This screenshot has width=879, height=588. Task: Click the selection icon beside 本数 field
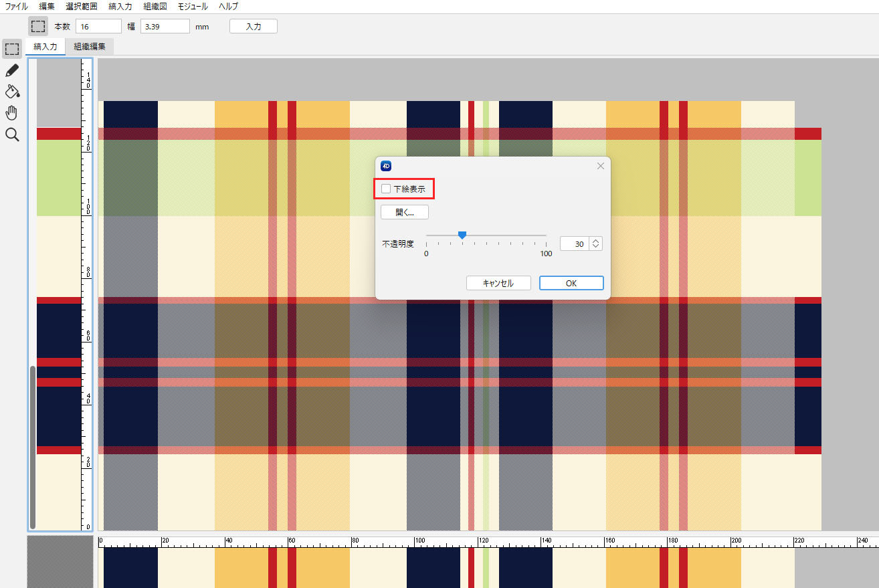39,26
